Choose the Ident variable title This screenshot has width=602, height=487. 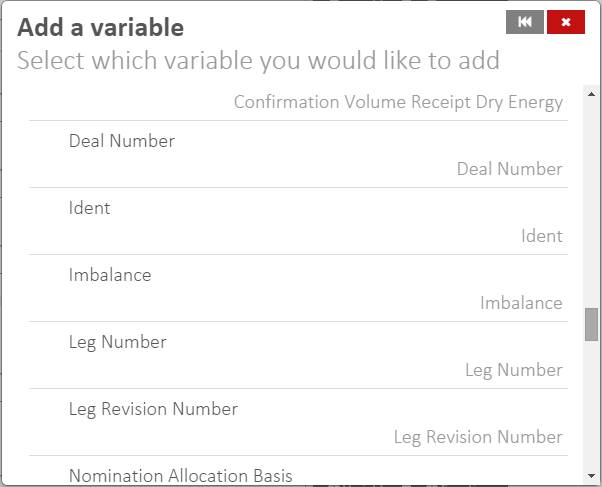click(89, 208)
